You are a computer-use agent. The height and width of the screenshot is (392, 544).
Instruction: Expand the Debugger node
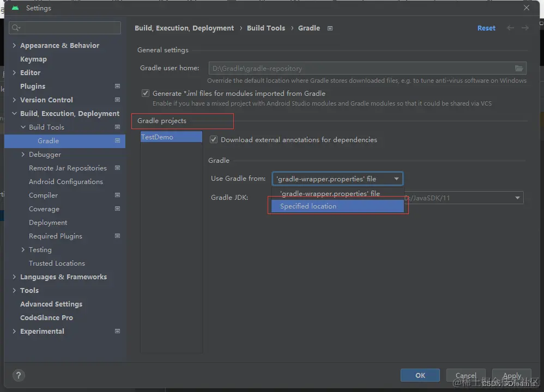coord(23,154)
